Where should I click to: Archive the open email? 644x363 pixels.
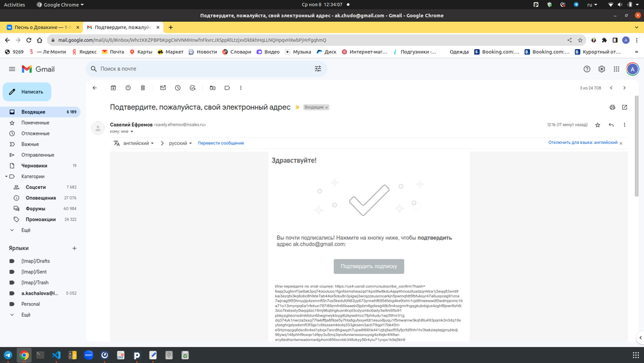coord(113,88)
